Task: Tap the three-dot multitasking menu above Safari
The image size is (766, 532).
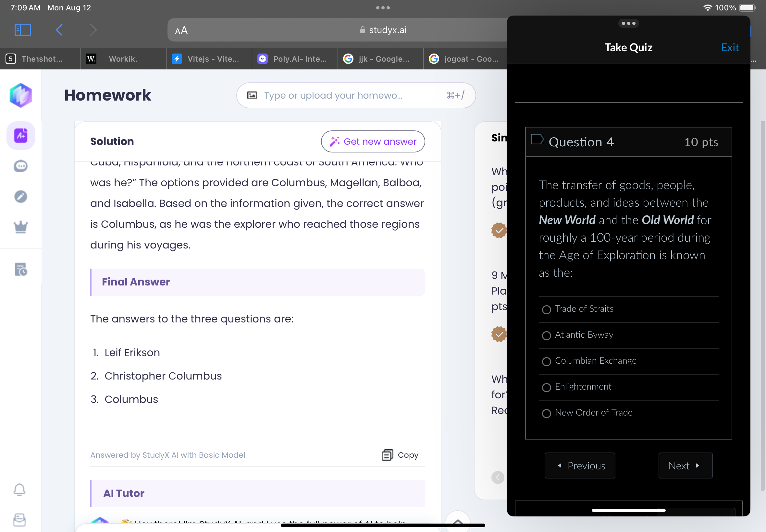Action: [383, 8]
